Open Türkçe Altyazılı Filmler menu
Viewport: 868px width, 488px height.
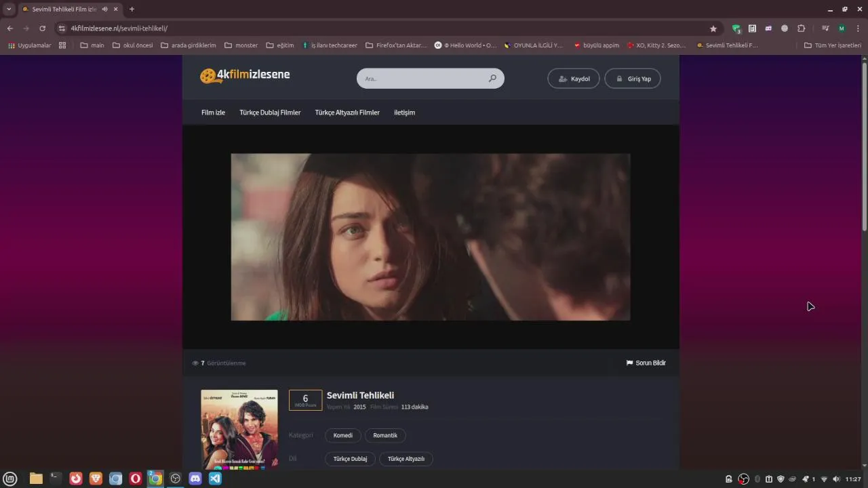(x=347, y=113)
